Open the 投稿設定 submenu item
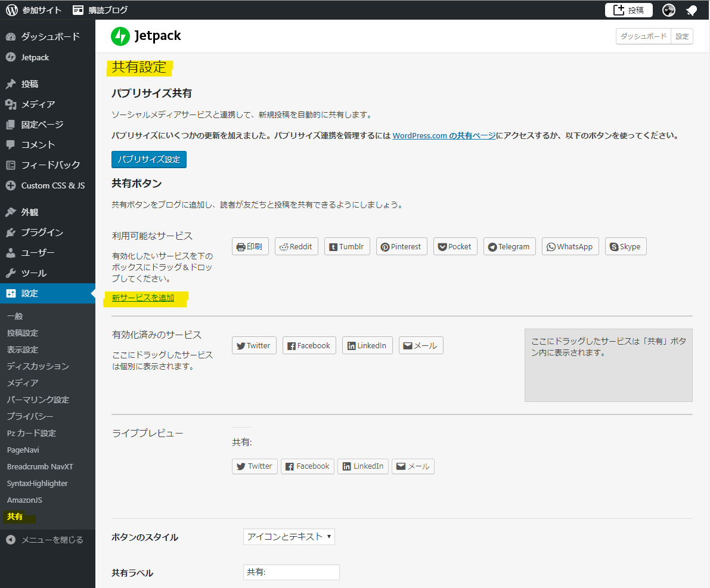 click(23, 333)
